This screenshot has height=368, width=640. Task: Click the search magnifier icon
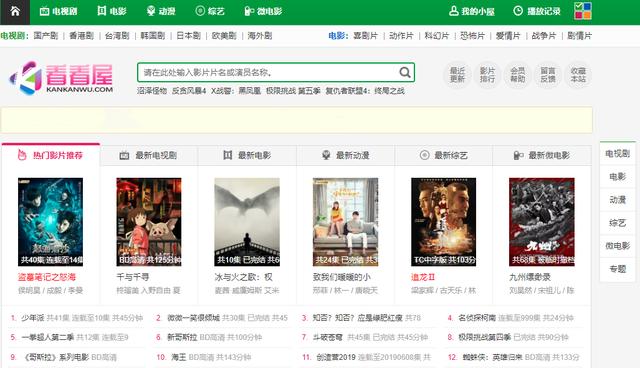tap(404, 72)
